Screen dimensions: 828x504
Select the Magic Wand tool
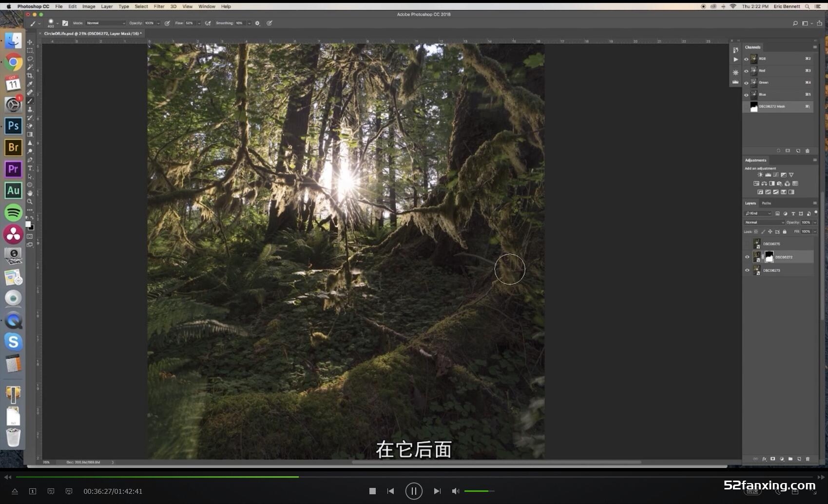pyautogui.click(x=30, y=67)
